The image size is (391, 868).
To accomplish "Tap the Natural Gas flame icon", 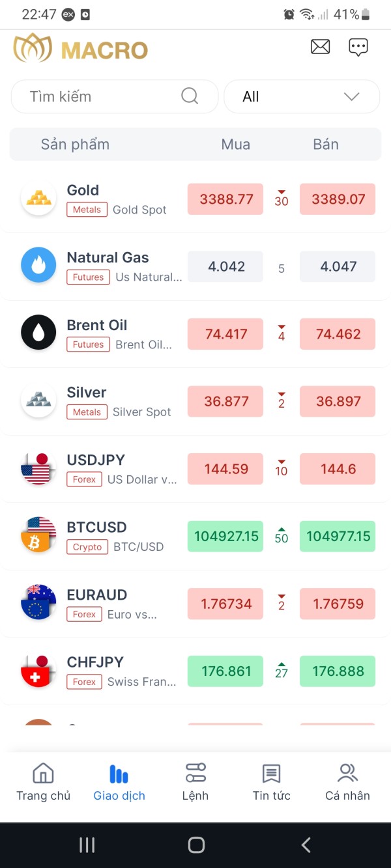I will coord(38,266).
